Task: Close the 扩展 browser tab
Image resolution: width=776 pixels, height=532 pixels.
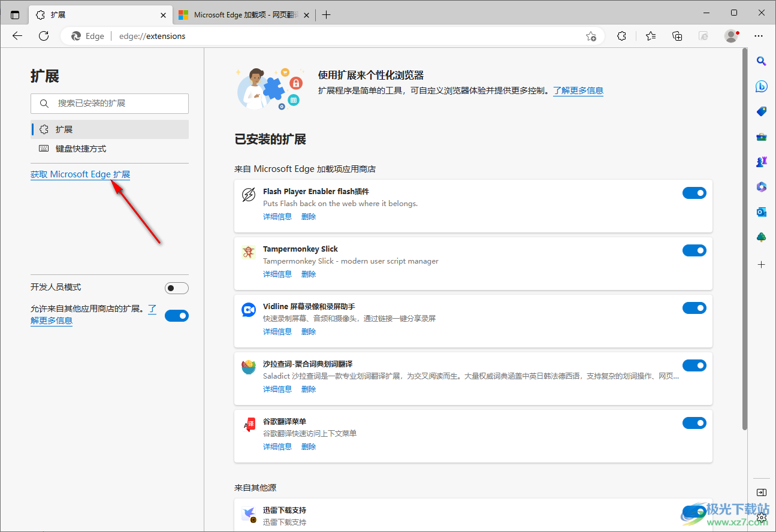Action: [164, 15]
